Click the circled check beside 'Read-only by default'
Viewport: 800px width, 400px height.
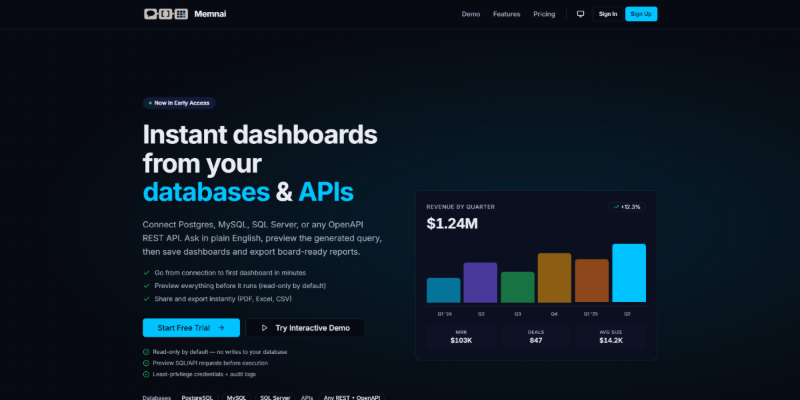[x=147, y=351]
